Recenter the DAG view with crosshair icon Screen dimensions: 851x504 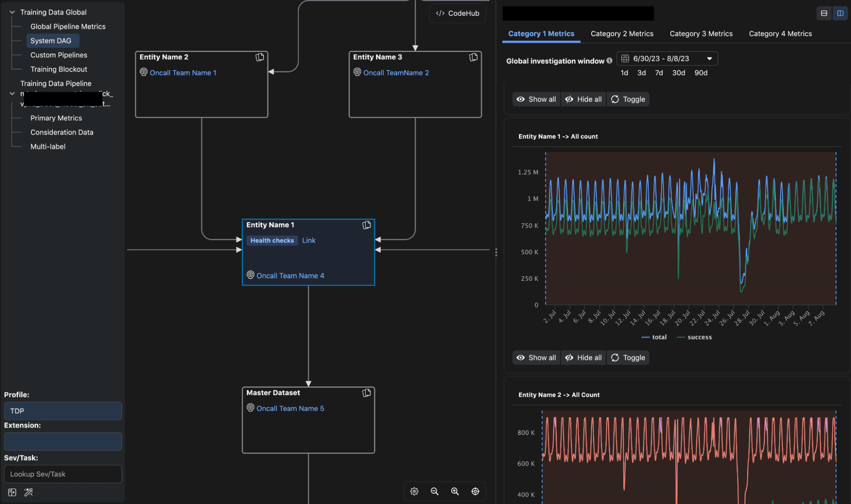(x=475, y=491)
